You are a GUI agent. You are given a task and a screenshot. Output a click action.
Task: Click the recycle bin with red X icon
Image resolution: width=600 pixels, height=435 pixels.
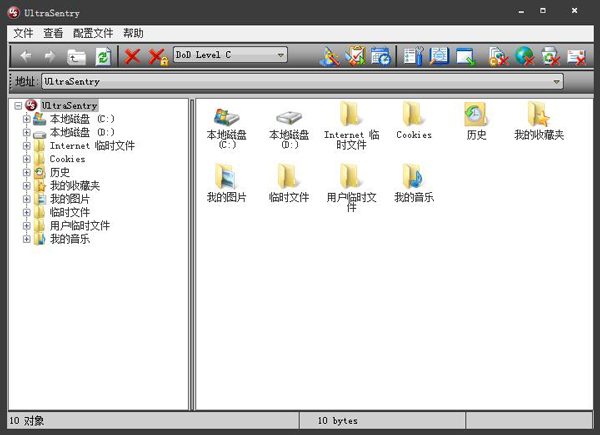click(551, 57)
